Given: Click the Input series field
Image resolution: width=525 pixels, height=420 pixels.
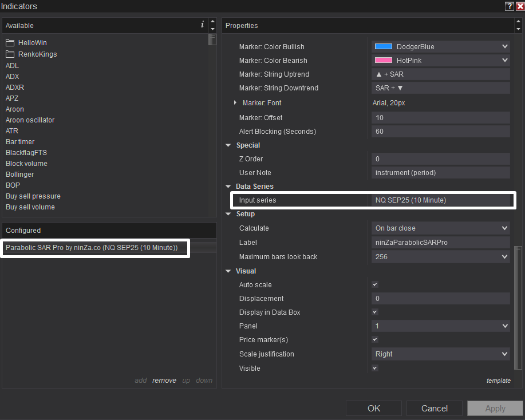Looking at the screenshot, I should 441,200.
